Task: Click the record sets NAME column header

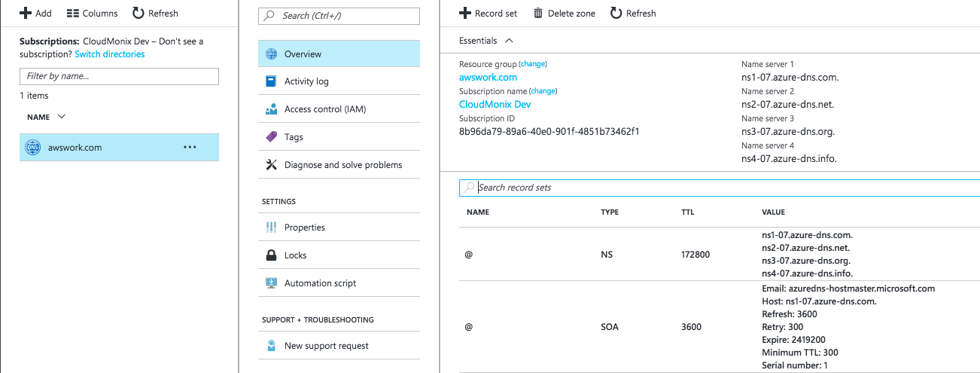Action: click(478, 212)
